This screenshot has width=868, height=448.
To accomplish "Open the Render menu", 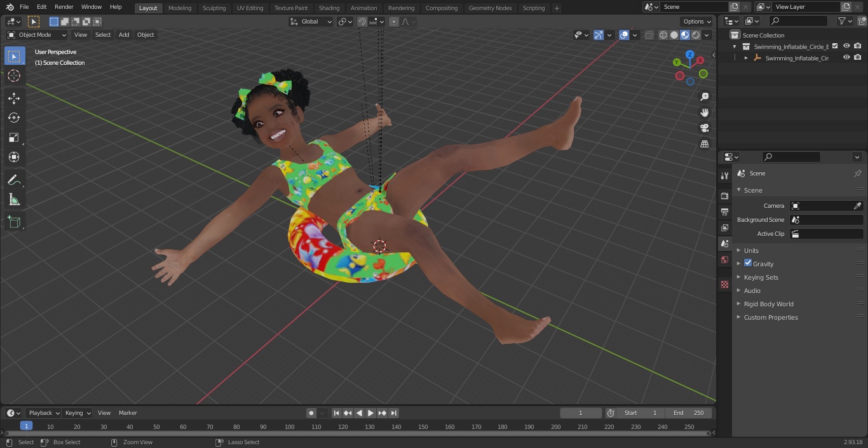I will (x=64, y=7).
